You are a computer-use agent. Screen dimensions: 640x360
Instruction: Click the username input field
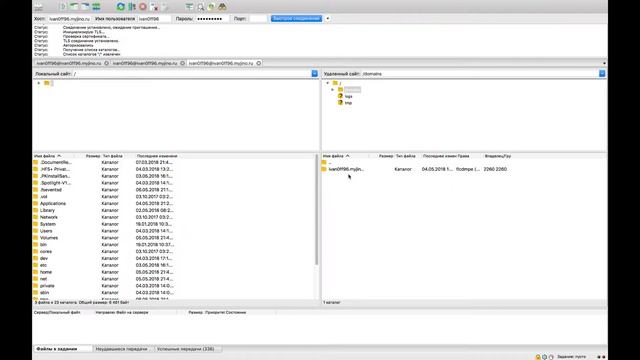click(154, 19)
